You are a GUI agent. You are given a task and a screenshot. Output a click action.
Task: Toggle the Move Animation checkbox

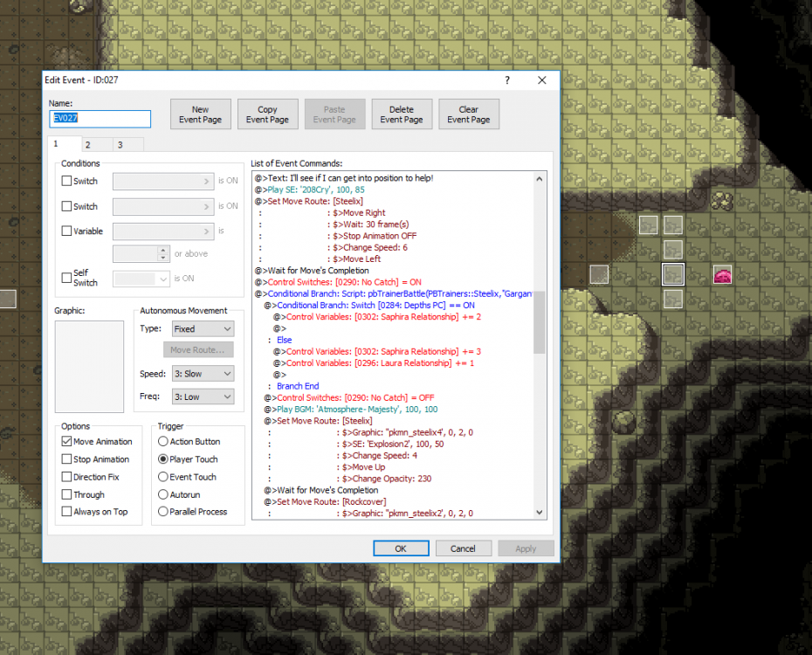67,442
